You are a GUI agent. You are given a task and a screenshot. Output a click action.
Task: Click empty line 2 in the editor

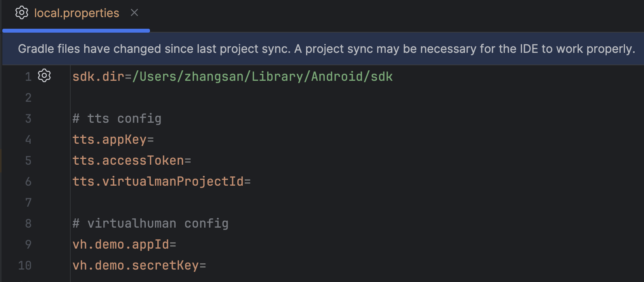click(233, 97)
